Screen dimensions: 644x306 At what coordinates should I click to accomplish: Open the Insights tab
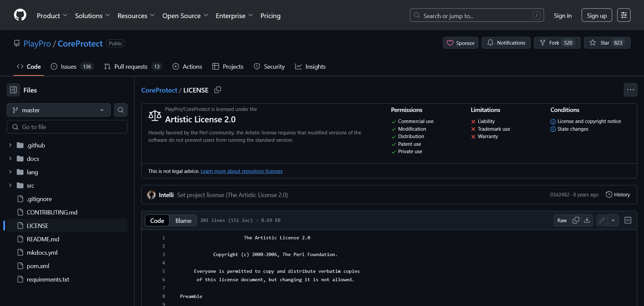pyautogui.click(x=310, y=67)
